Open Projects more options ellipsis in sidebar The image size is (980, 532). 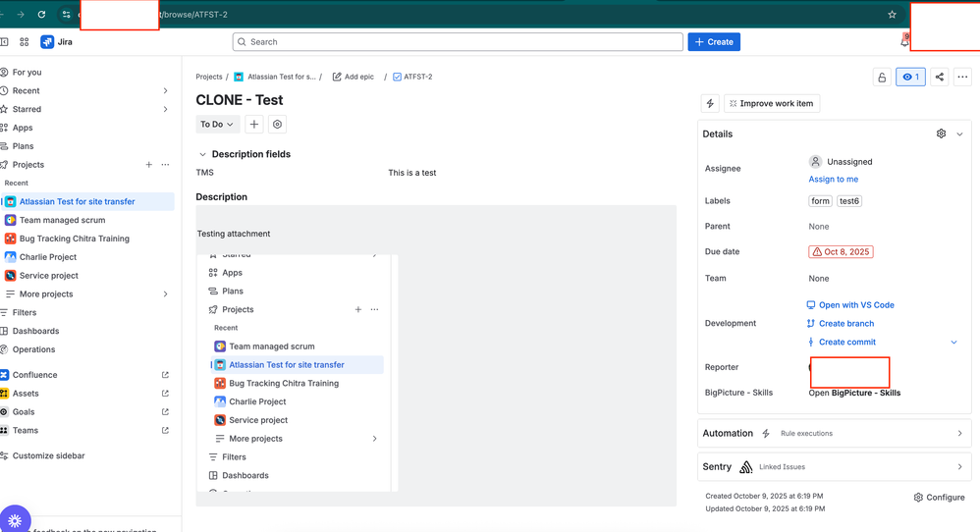pos(166,165)
